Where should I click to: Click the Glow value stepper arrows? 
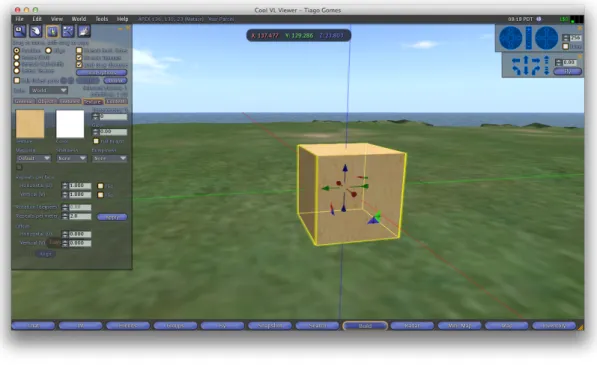tap(96, 132)
